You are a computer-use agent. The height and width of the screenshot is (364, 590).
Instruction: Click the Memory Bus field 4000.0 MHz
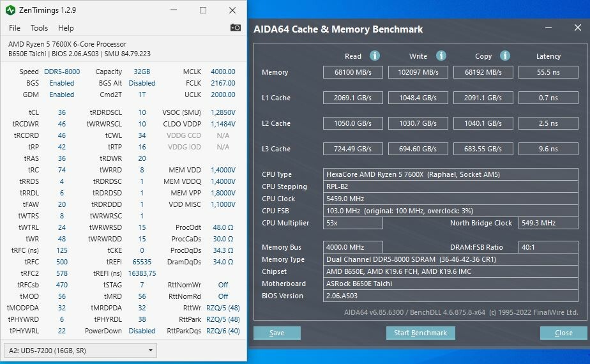[x=353, y=247]
